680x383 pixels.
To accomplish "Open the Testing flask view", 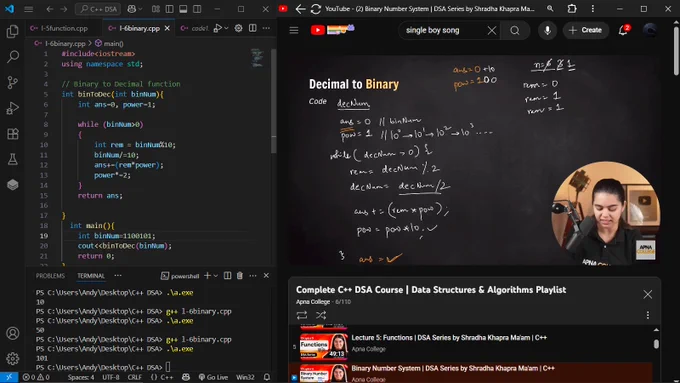I will [x=13, y=159].
